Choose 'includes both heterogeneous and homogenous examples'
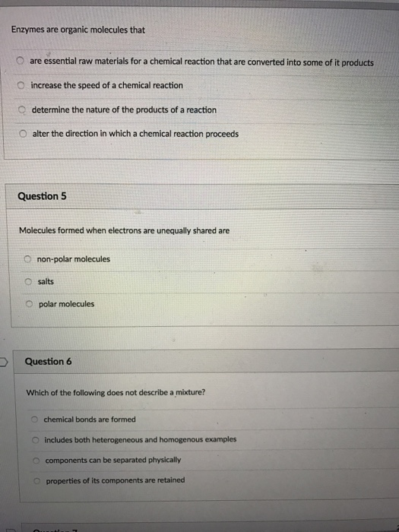Image resolution: width=399 pixels, height=532 pixels. pyautogui.click(x=36, y=440)
